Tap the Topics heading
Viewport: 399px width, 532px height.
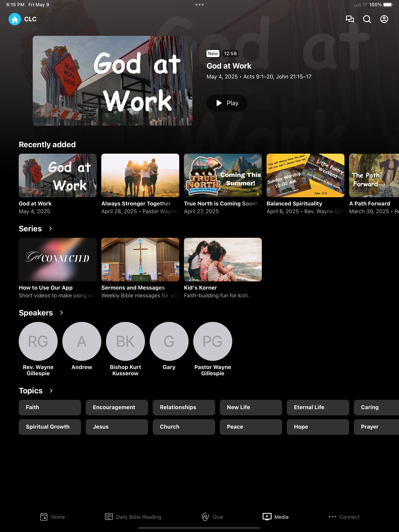point(31,391)
